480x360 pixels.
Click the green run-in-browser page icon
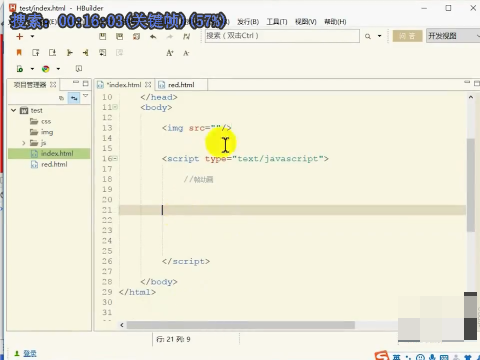[x=20, y=69]
